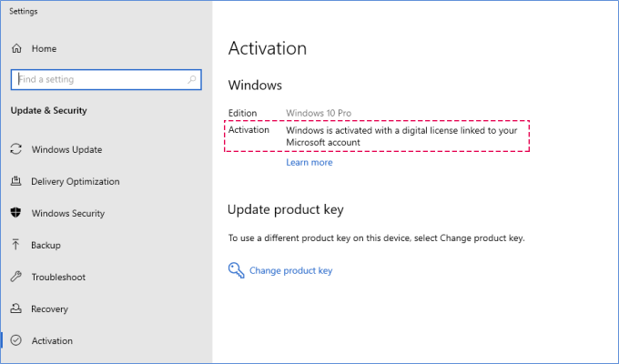Switch to the Backup settings page
The image size is (619, 364).
click(46, 245)
